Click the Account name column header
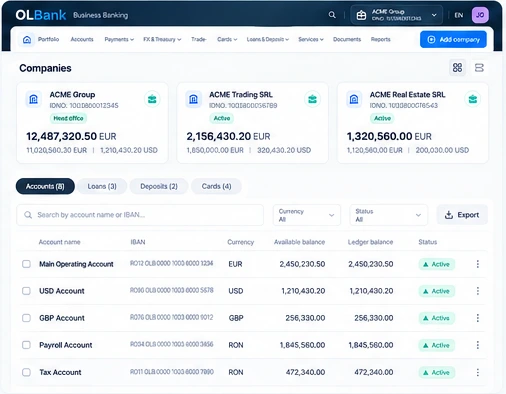Image resolution: width=506 pixels, height=394 pixels. tap(59, 242)
